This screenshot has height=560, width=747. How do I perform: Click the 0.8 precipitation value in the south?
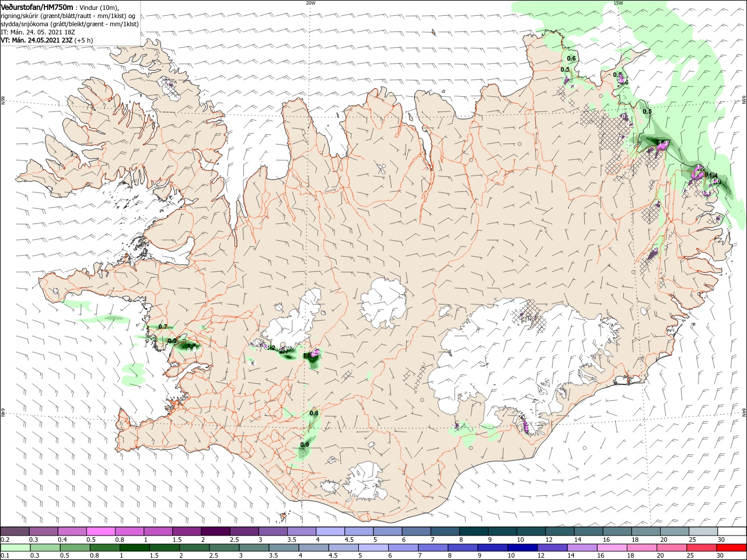[x=314, y=413]
